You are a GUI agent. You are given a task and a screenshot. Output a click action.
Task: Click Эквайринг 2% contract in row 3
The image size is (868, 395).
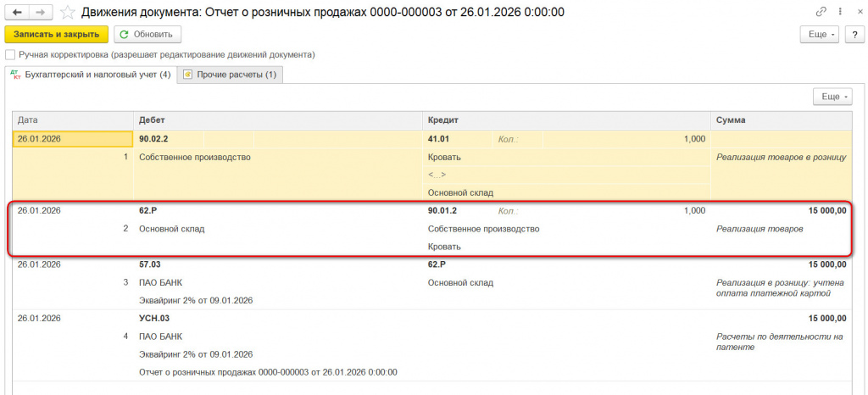pos(196,300)
